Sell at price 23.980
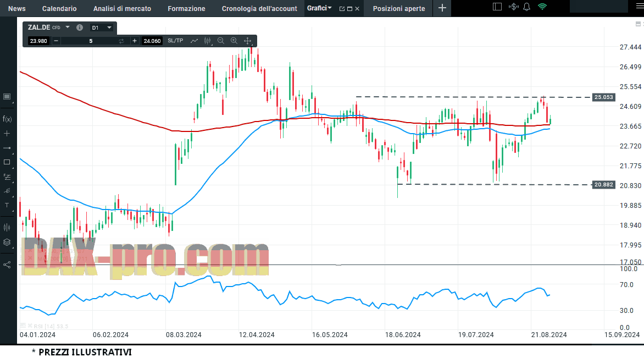Screen dimensions: 644x358 pyautogui.click(x=38, y=41)
